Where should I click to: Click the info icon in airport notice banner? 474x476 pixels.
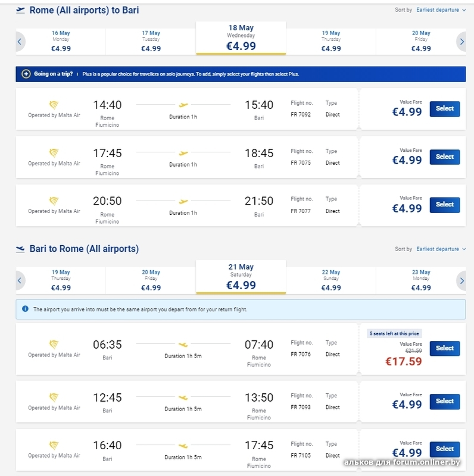(25, 309)
